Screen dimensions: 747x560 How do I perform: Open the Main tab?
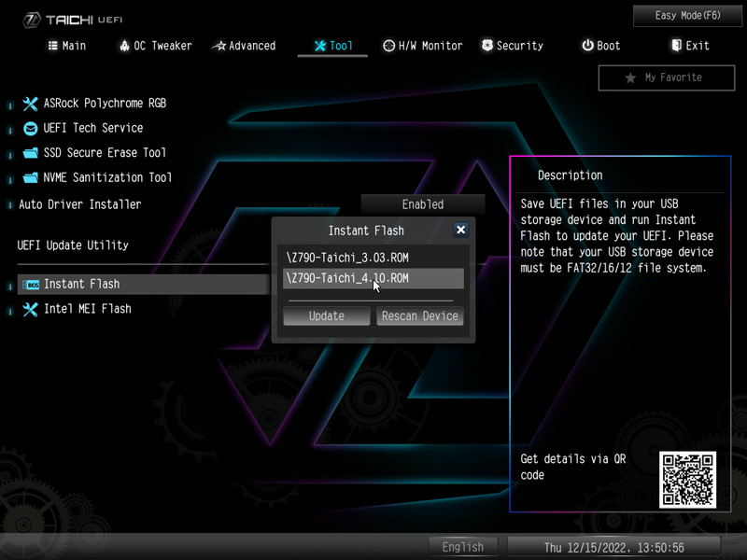[67, 46]
